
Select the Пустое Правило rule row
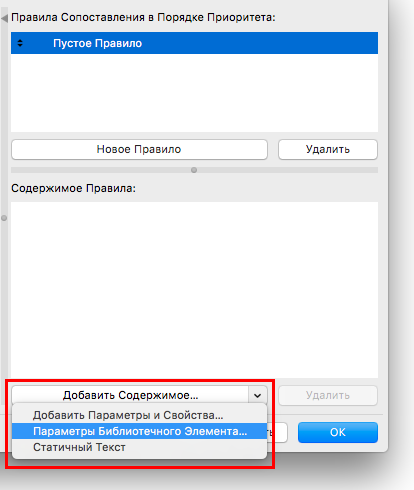[x=194, y=43]
